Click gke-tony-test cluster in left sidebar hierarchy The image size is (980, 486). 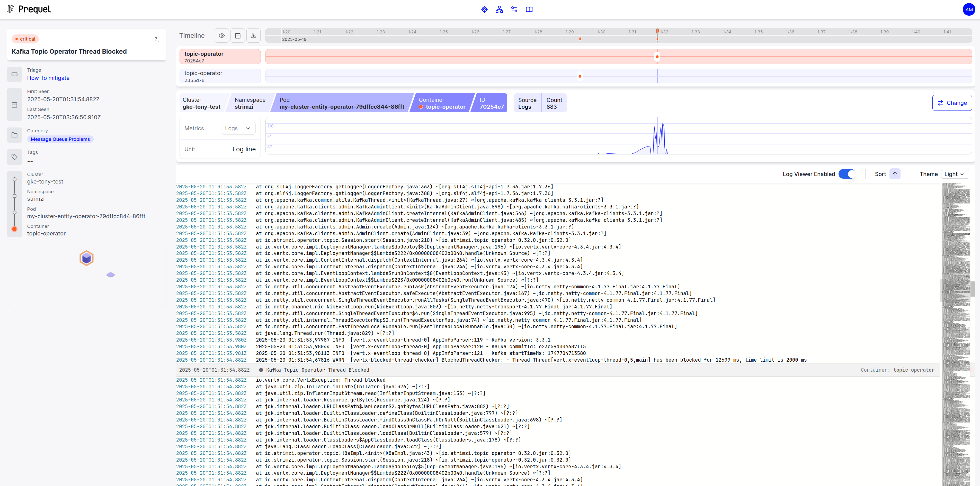tap(45, 182)
